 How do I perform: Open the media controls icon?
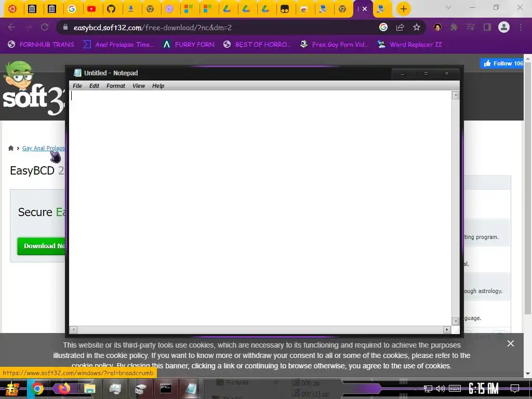471,28
